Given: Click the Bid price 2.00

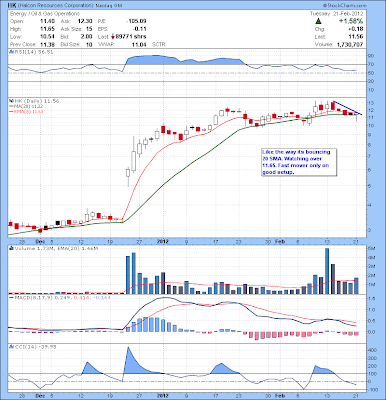Looking at the screenshot, I should click(x=86, y=37).
